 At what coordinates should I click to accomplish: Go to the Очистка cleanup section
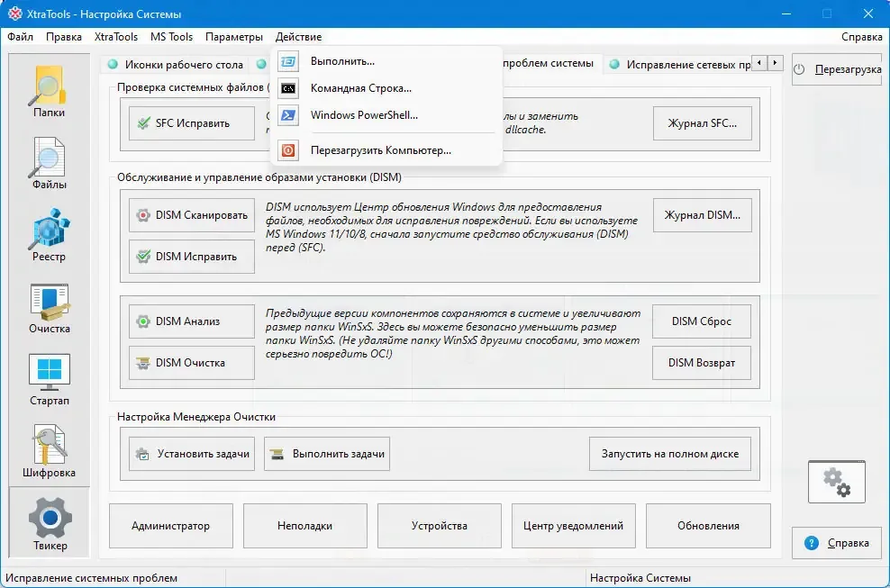click(49, 308)
